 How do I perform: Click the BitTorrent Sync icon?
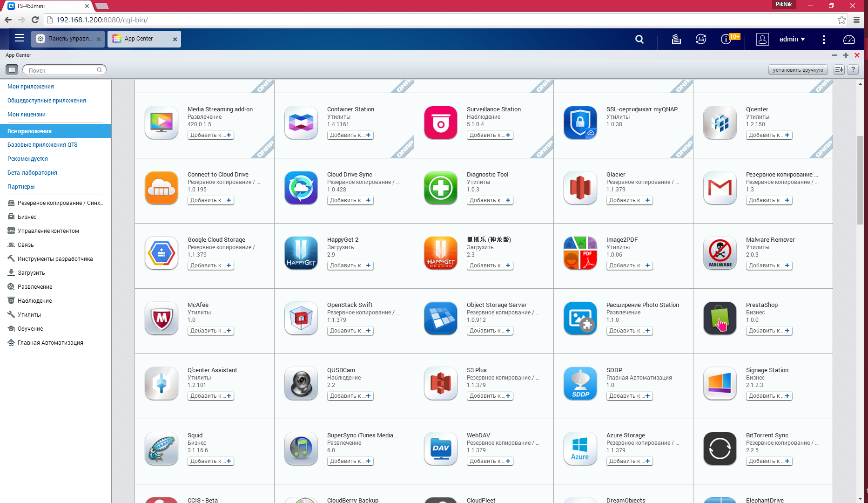(x=720, y=449)
